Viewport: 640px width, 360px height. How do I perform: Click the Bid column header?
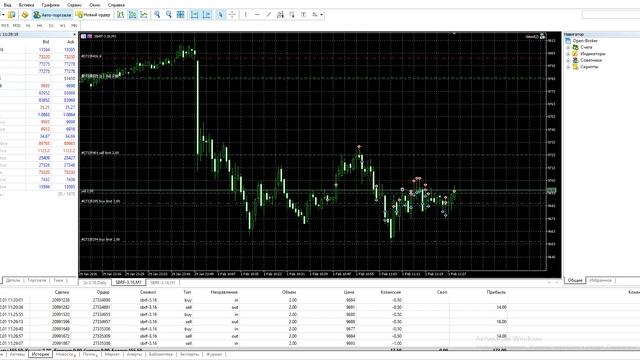click(x=46, y=42)
